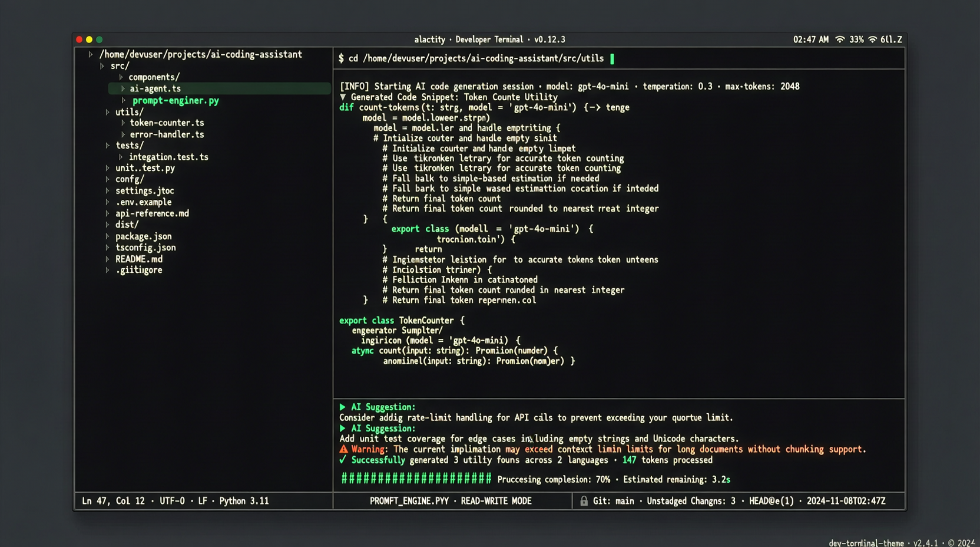Open api-reference.md file
980x547 pixels.
(x=152, y=213)
